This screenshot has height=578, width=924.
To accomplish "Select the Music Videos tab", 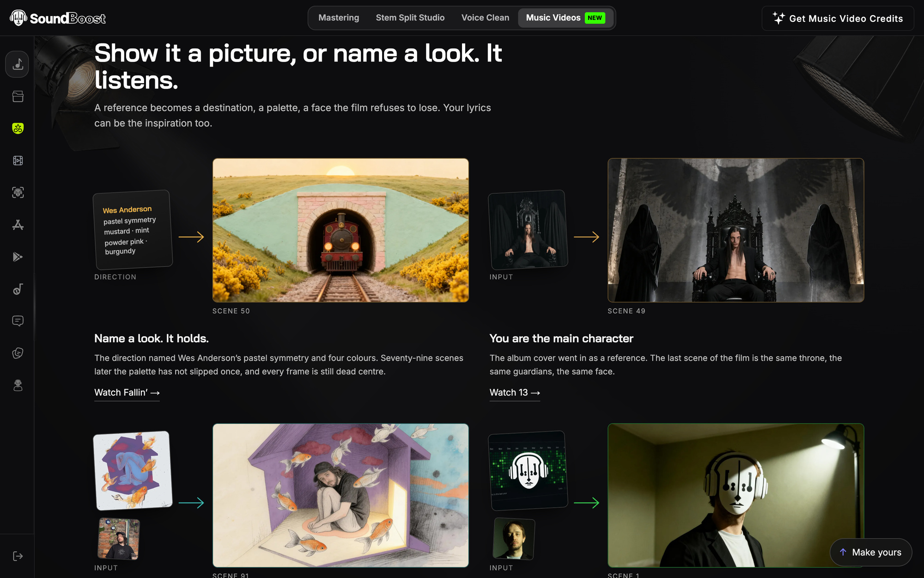I will (x=565, y=18).
